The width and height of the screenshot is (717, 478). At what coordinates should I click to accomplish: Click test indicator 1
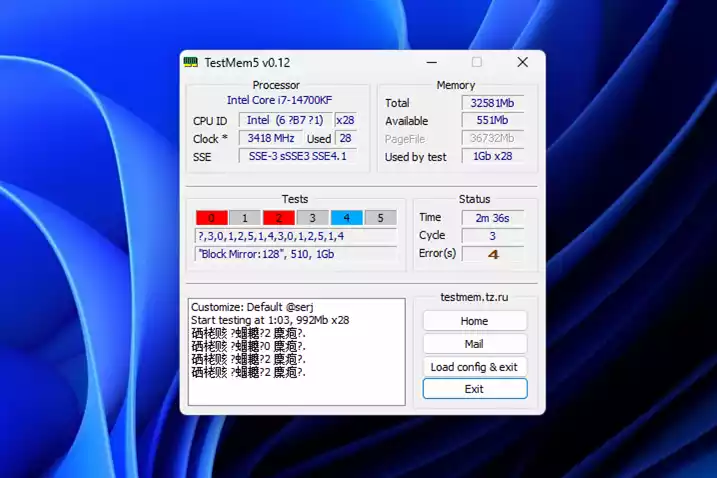click(x=245, y=218)
